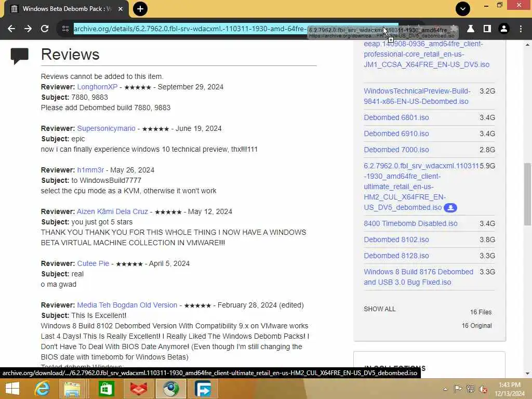Open the tab search dropdown arrow
Image resolution: width=532 pixels, height=399 pixels.
coord(463,9)
